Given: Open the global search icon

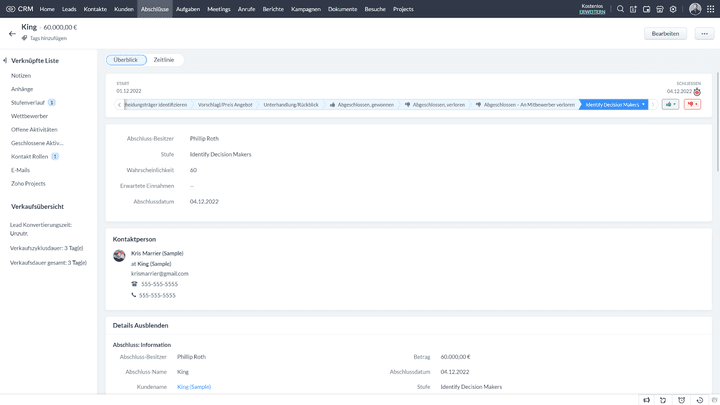Looking at the screenshot, I should (x=620, y=9).
